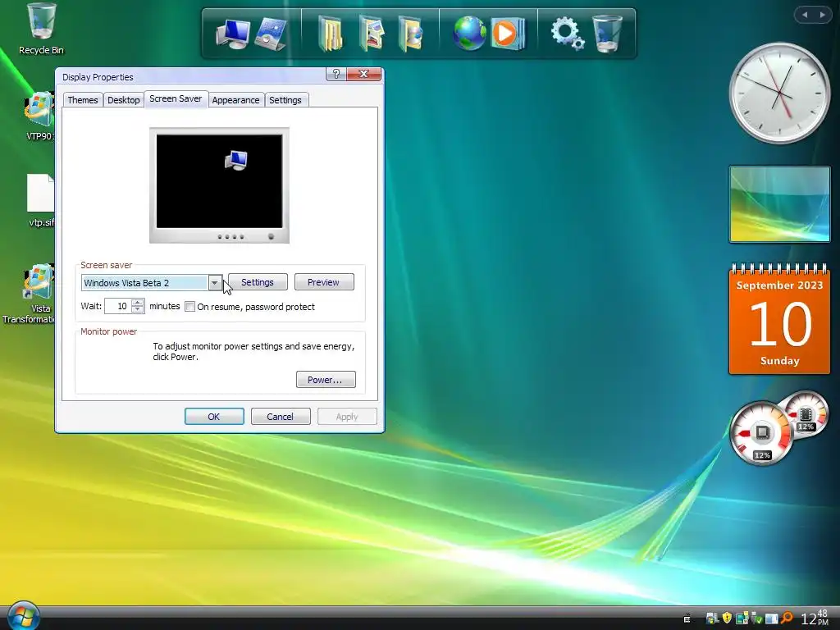The height and width of the screenshot is (630, 840).
Task: Open the Recycle Bin icon in the dock
Action: pos(607,33)
